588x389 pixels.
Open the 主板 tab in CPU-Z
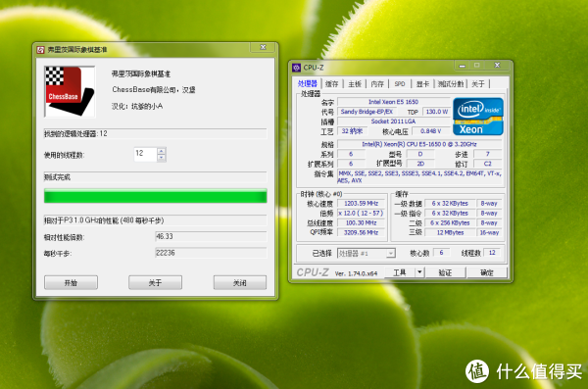(x=355, y=84)
